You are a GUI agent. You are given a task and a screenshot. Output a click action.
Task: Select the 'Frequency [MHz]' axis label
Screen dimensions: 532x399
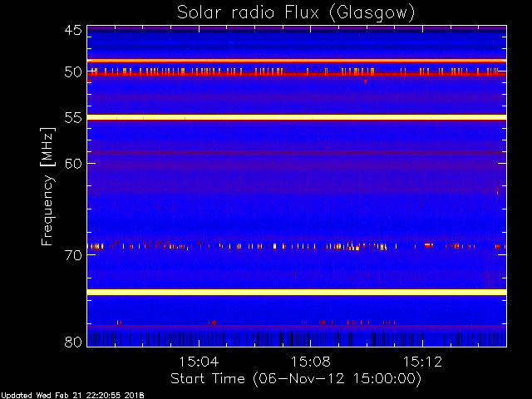point(47,186)
